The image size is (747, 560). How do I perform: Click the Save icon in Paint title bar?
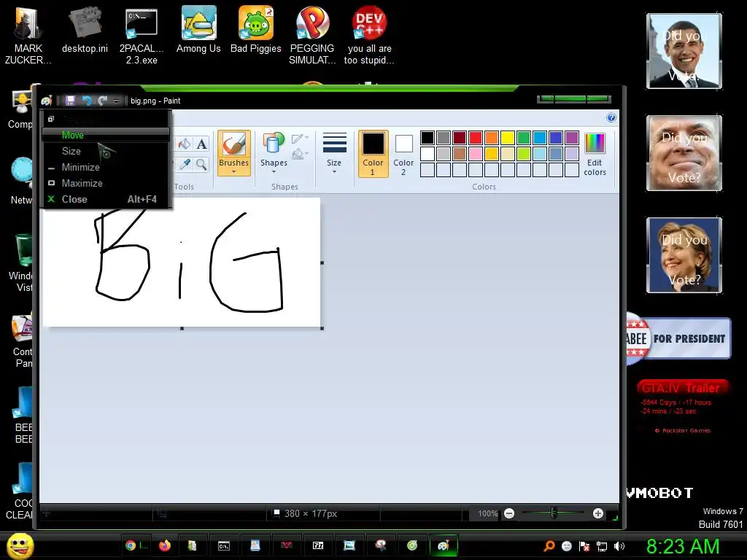(x=71, y=101)
